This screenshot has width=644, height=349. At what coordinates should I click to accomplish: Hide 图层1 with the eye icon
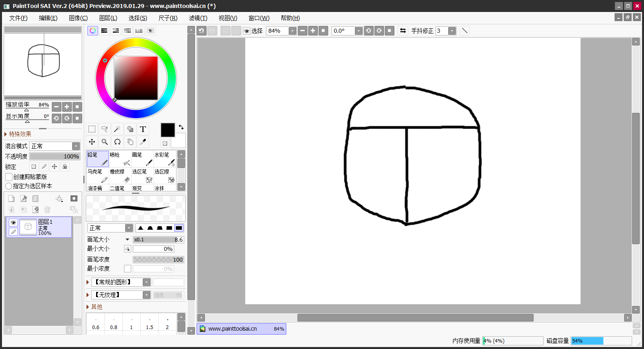tap(13, 223)
